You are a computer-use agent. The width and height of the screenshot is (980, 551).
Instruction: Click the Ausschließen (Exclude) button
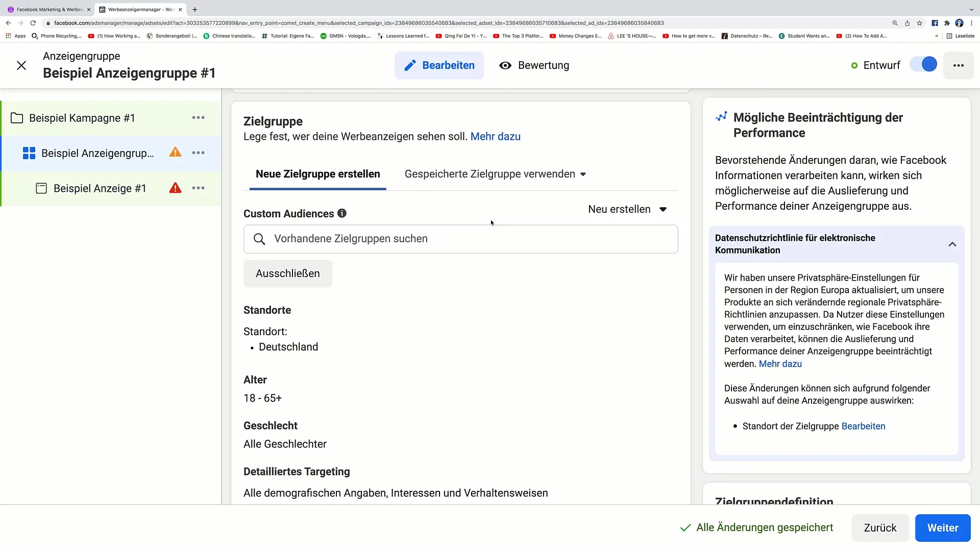pyautogui.click(x=287, y=273)
